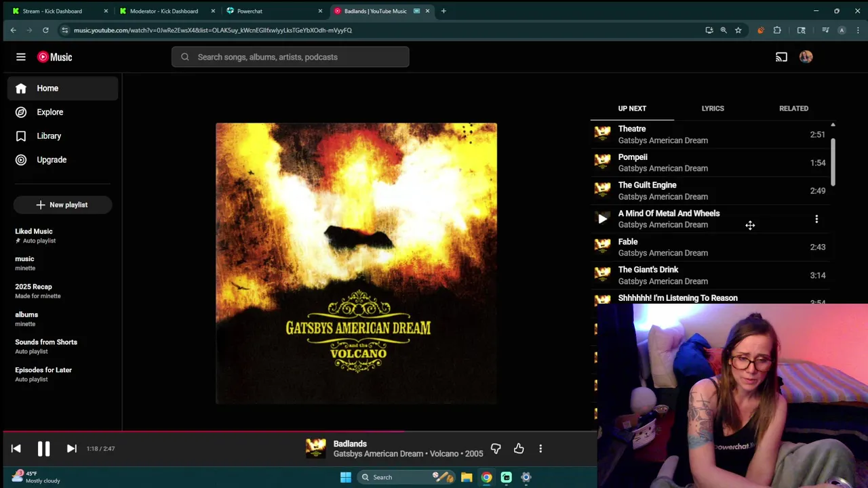Dislike the song Badlands
868x488 pixels.
[x=496, y=449]
